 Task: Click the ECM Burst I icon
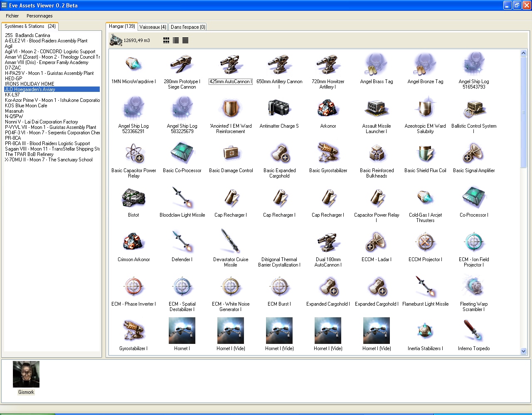click(279, 287)
